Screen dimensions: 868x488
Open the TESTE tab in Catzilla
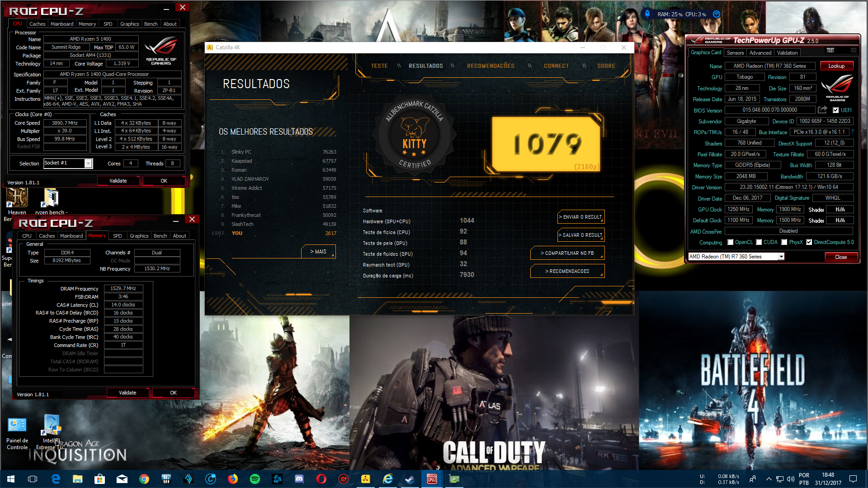tap(379, 66)
